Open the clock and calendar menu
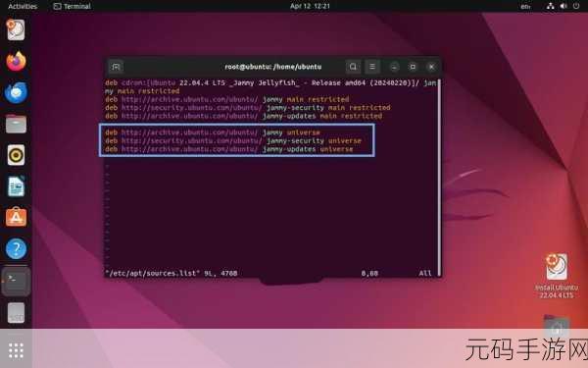 coord(310,6)
